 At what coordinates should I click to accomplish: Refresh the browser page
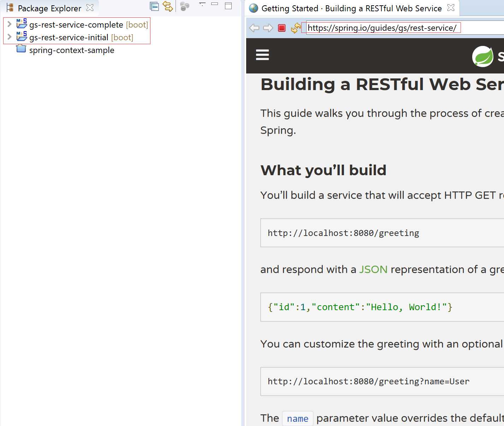tap(296, 28)
